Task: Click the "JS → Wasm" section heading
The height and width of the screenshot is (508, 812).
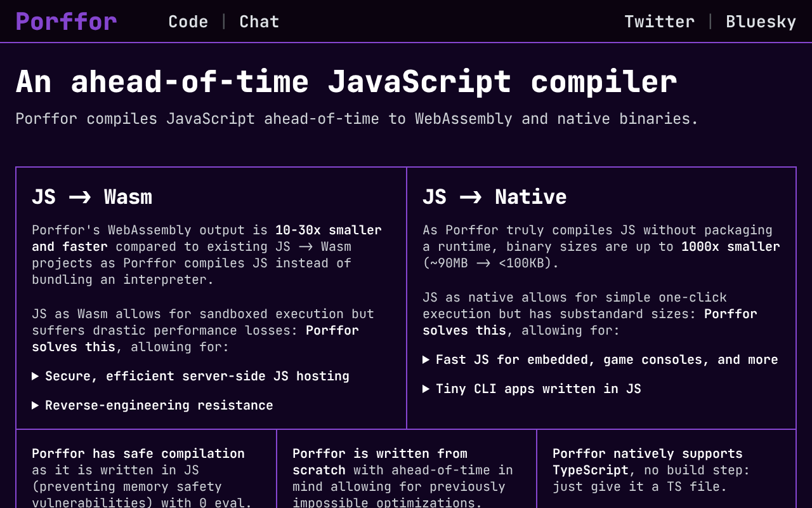Action: coord(92,197)
